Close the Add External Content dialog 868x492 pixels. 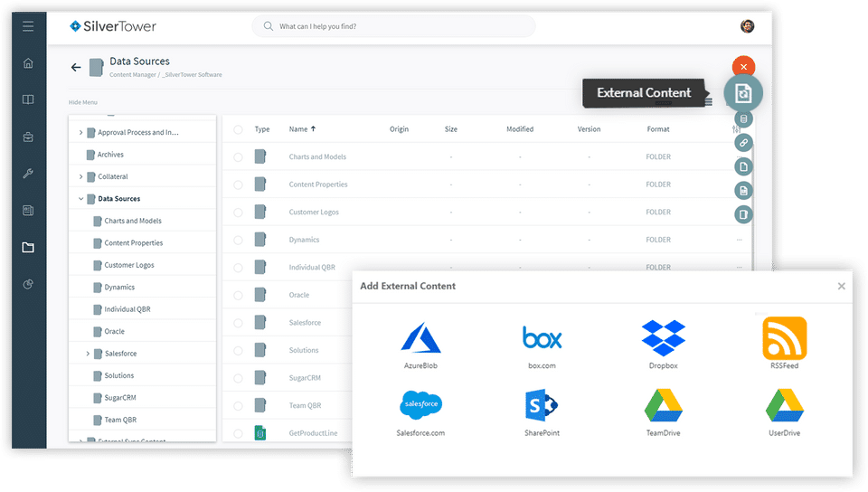(842, 286)
